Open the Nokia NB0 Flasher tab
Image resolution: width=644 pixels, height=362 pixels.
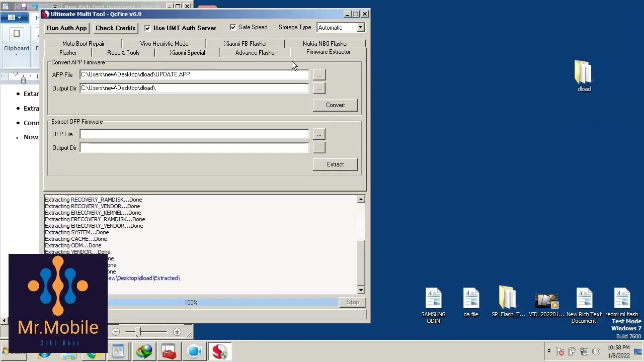325,44
